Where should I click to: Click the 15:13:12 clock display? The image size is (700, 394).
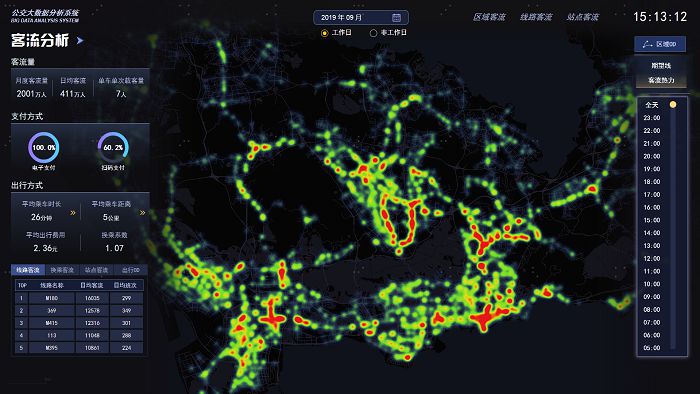pyautogui.click(x=660, y=17)
